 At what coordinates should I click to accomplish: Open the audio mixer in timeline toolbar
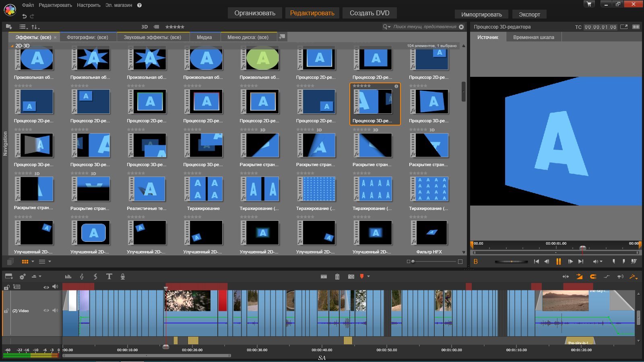pyautogui.click(x=68, y=276)
